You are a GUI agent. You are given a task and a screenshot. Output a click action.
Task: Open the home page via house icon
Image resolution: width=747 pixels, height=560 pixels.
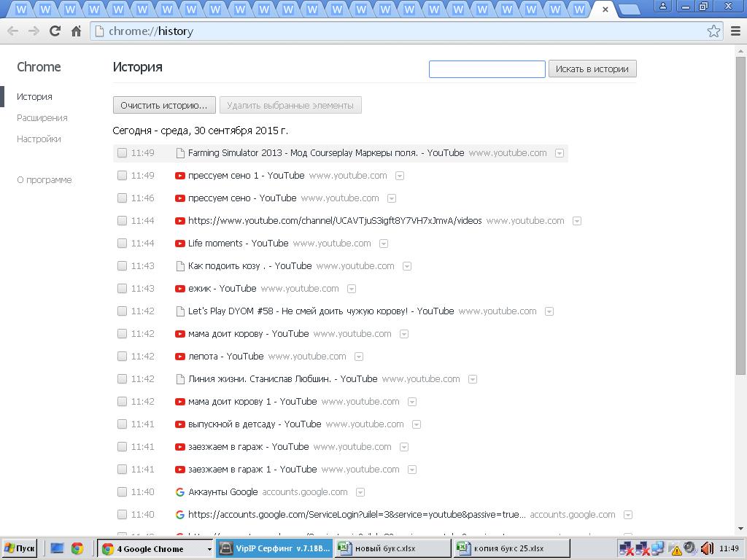(x=76, y=31)
